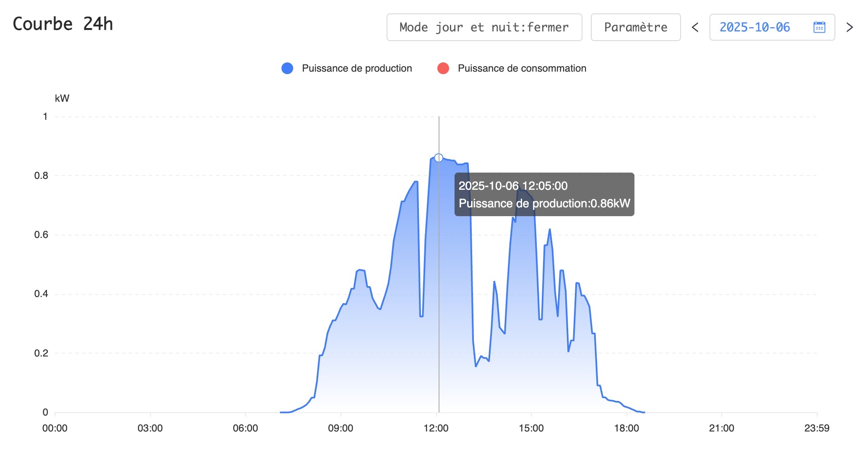Click the Courbe 24h chart title

(63, 24)
